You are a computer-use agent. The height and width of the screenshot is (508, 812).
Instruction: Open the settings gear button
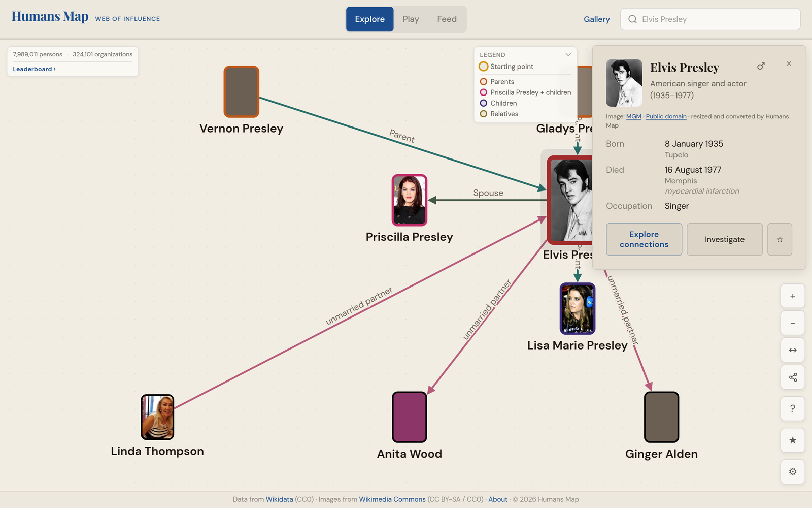tap(793, 471)
